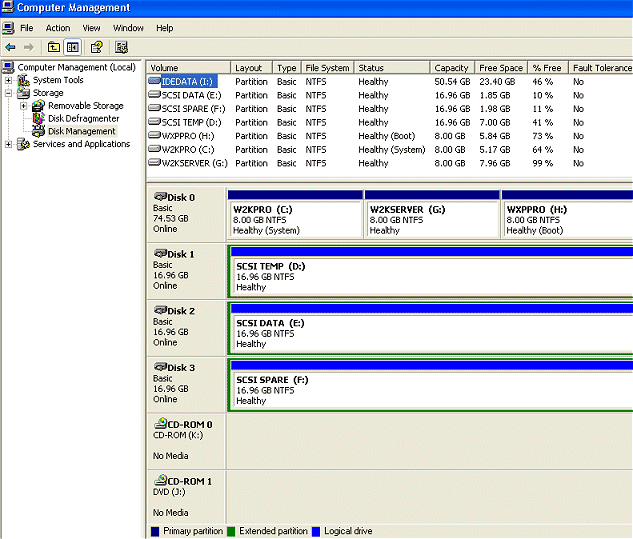Expand the Removable Storage node

[23, 106]
